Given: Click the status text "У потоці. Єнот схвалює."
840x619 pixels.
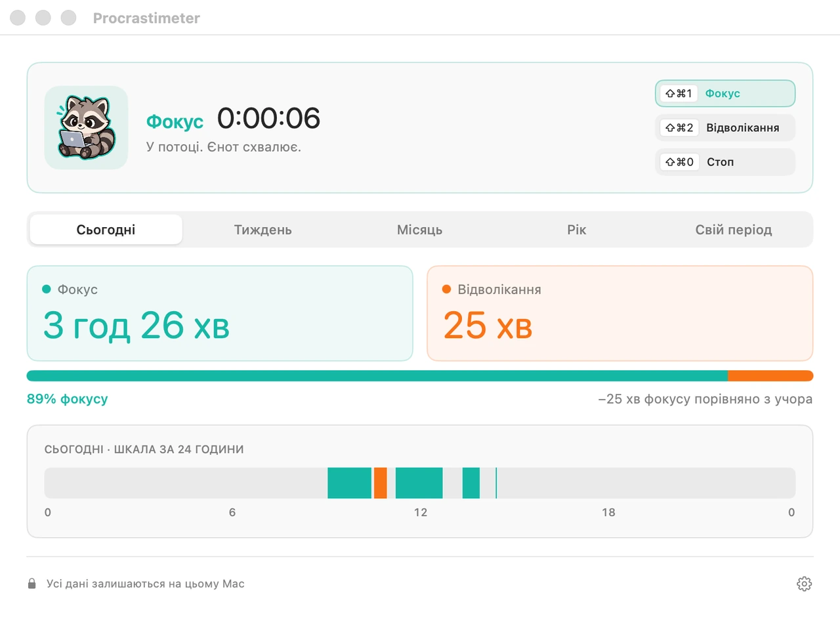Looking at the screenshot, I should coord(224,147).
